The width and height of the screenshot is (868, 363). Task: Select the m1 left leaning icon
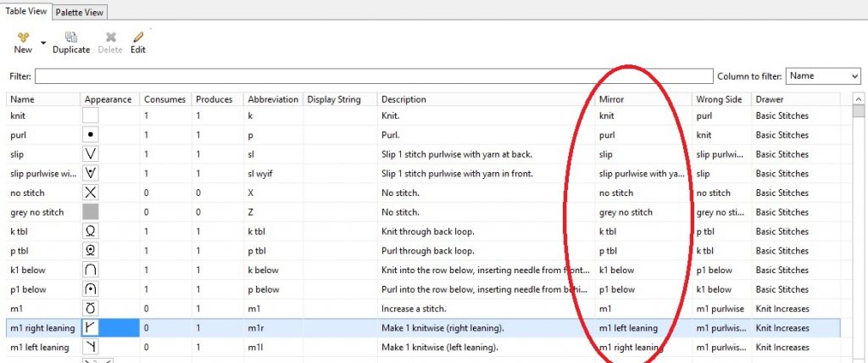tap(90, 348)
